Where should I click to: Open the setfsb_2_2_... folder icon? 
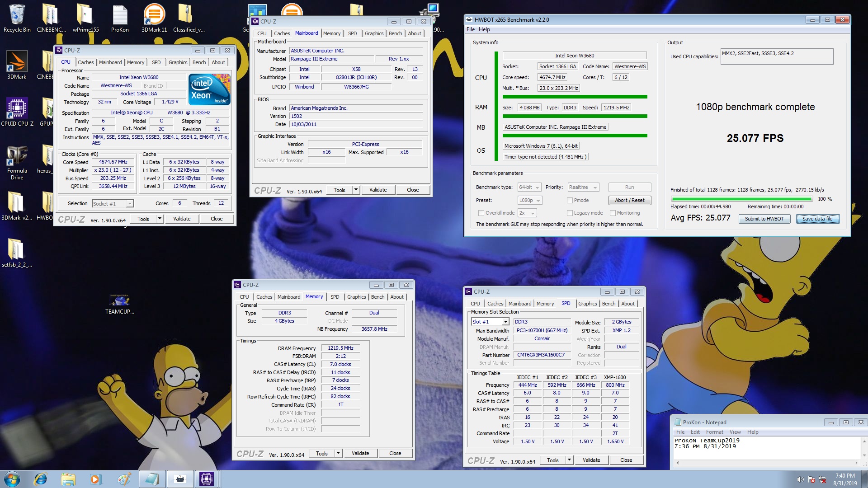(x=17, y=253)
